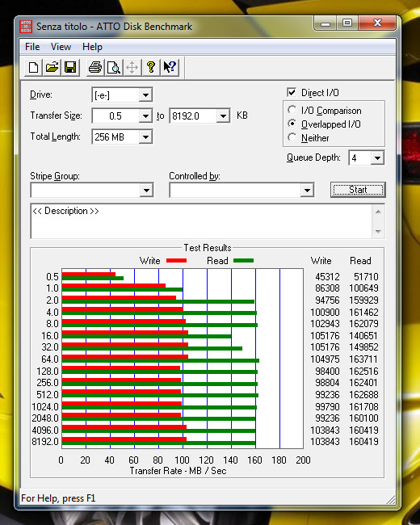Click the New document toolbar icon

tap(33, 67)
